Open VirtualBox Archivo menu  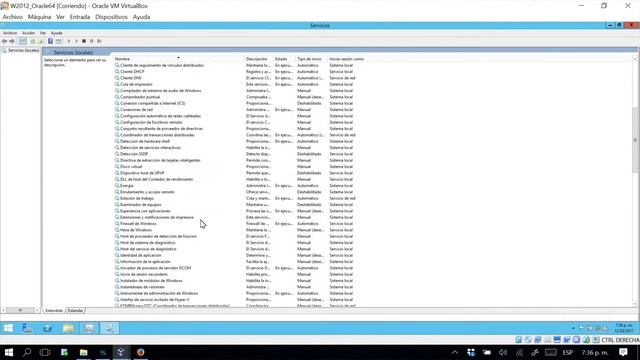[13, 17]
